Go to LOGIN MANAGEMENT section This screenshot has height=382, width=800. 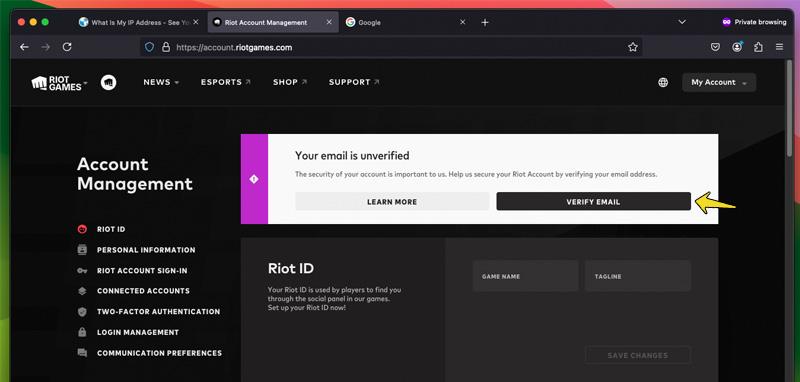138,332
